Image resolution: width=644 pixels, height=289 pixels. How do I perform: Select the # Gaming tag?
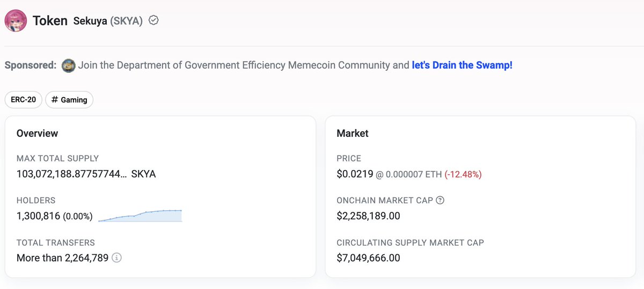(69, 100)
